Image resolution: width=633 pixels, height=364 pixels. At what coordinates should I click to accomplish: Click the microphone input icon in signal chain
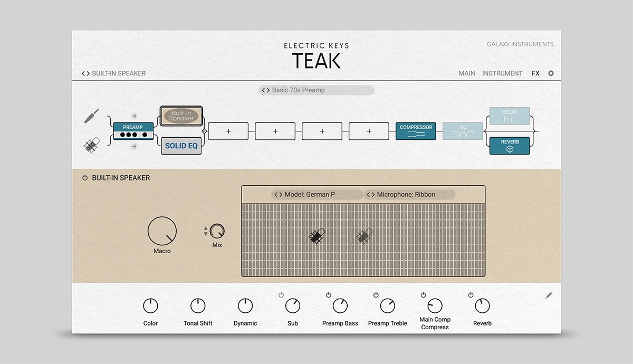tap(92, 146)
